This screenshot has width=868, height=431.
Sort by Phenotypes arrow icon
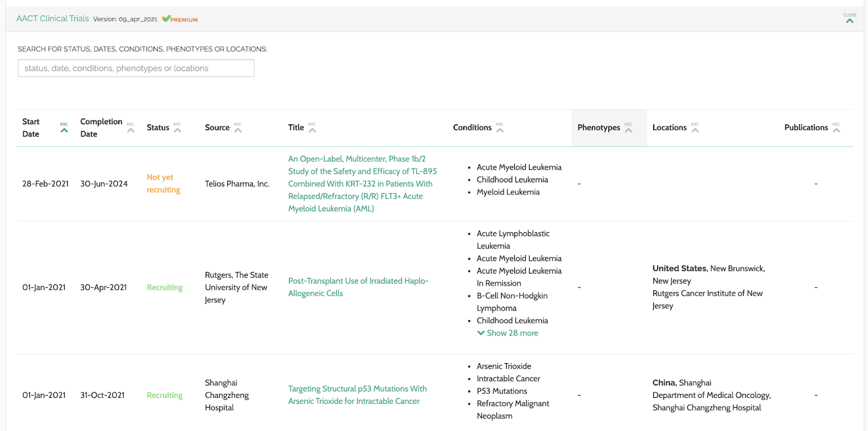pos(628,130)
